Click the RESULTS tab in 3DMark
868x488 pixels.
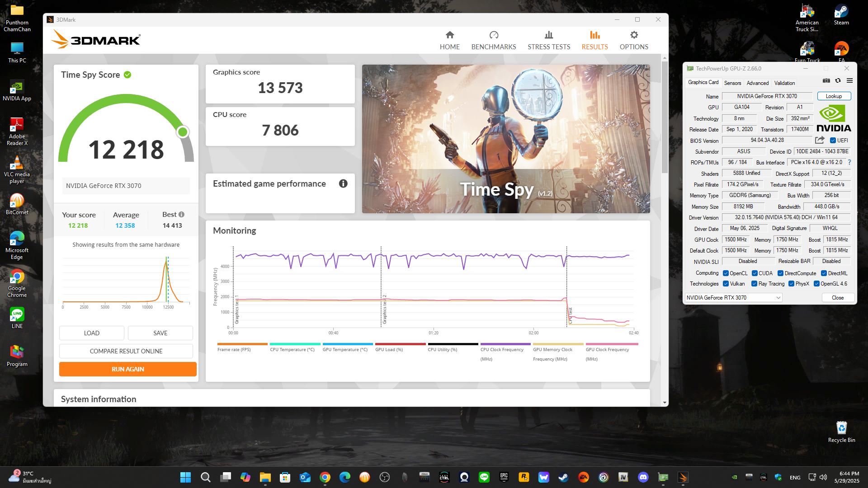pos(594,40)
